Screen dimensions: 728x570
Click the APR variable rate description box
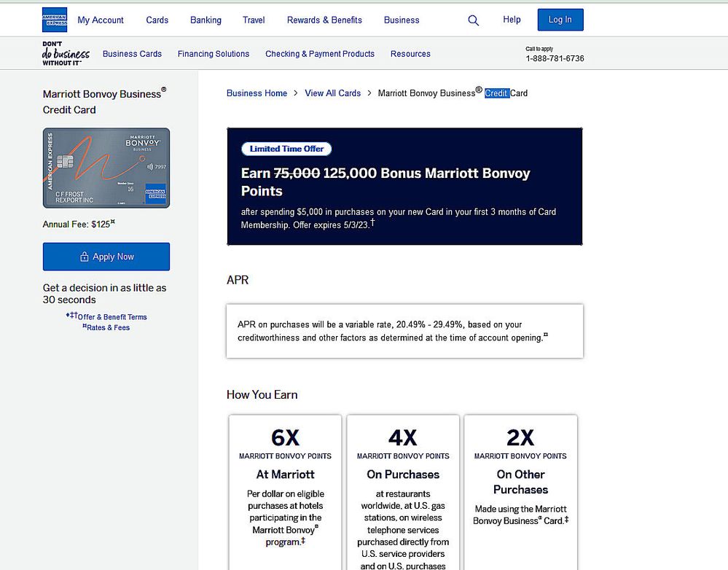pos(405,331)
